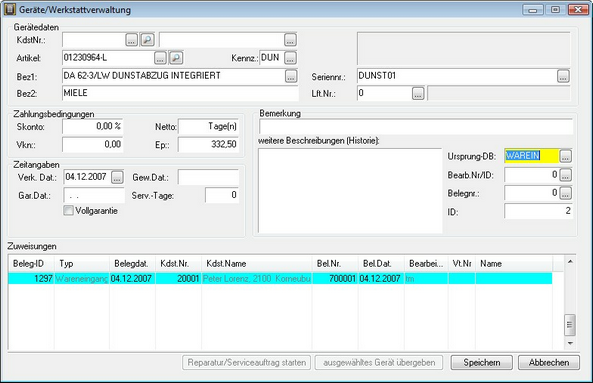Save with the Speichern button
The width and height of the screenshot is (593, 383).
tap(481, 363)
